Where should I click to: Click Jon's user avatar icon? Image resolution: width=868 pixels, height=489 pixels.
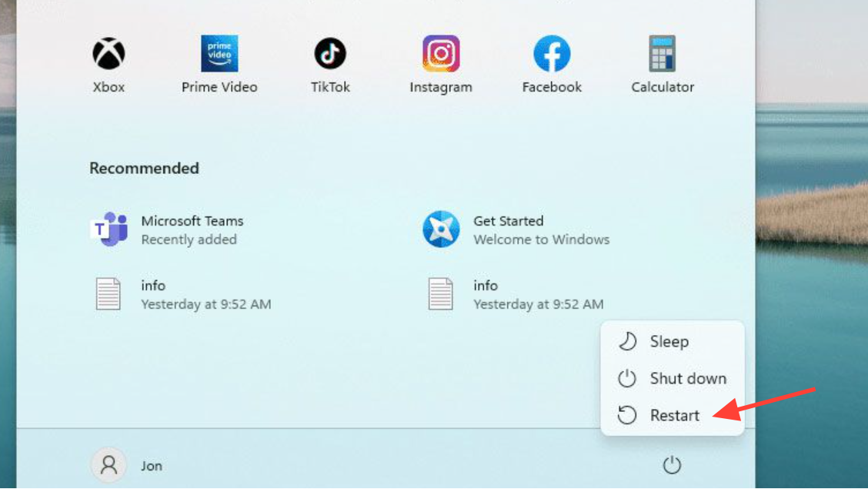pos(109,465)
